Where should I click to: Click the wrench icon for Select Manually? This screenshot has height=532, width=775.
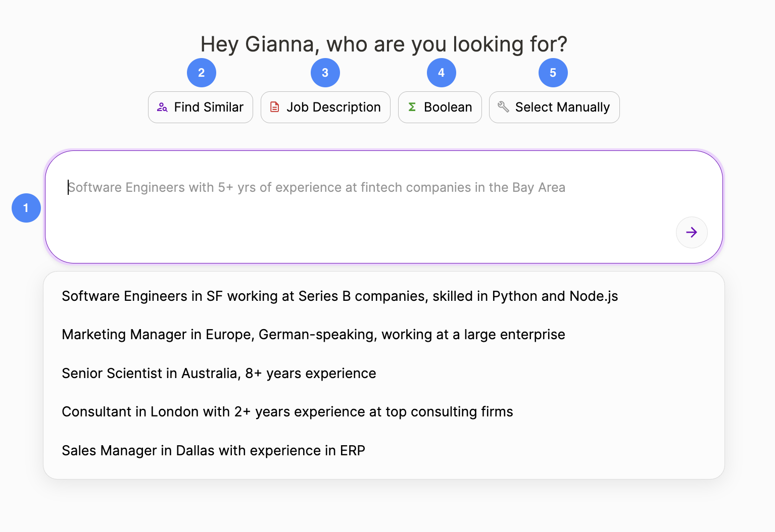click(503, 107)
